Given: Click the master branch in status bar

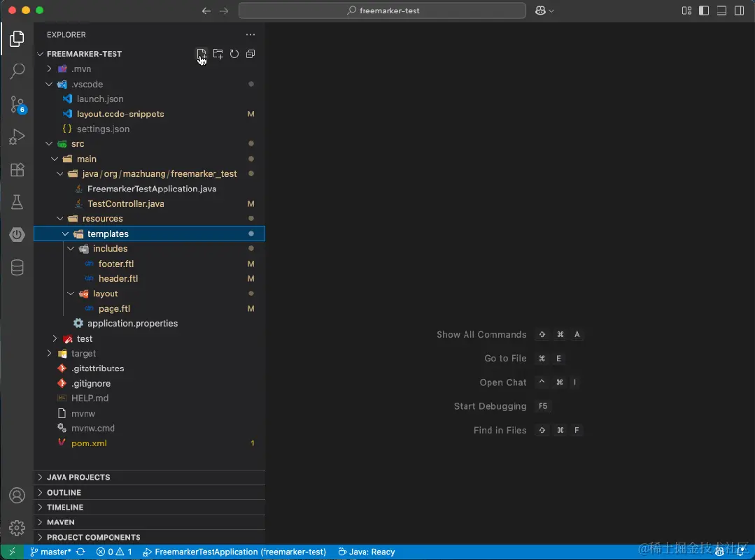Looking at the screenshot, I should [x=50, y=552].
